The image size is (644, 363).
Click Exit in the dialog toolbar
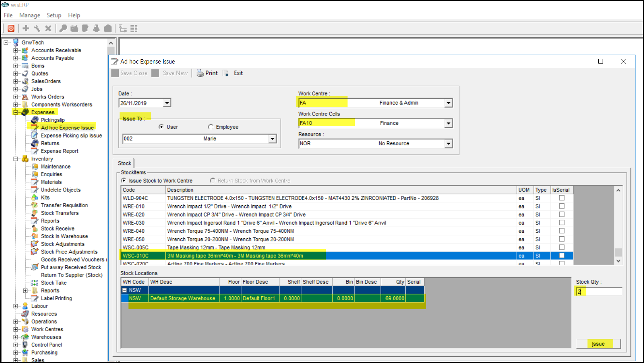pos(238,73)
